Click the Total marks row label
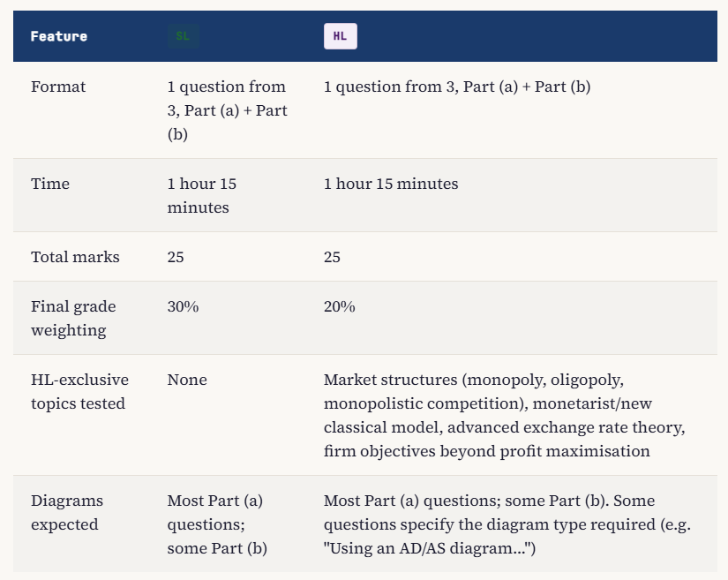Screen dimensions: 728x580 75,257
